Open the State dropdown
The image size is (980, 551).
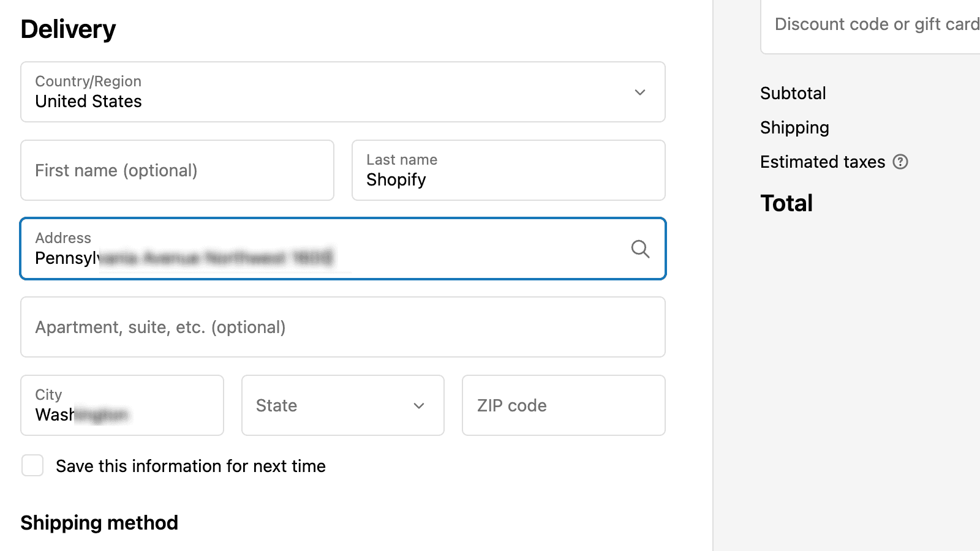coord(342,405)
